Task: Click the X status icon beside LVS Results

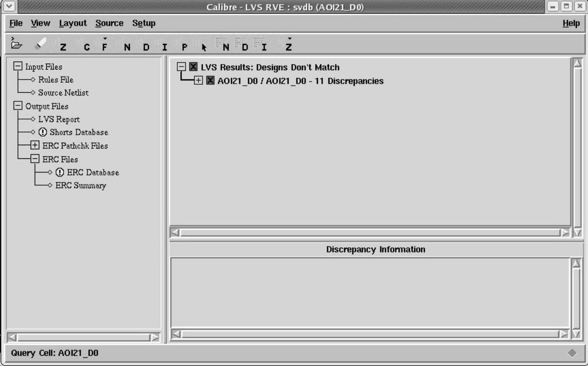Action: coord(194,67)
